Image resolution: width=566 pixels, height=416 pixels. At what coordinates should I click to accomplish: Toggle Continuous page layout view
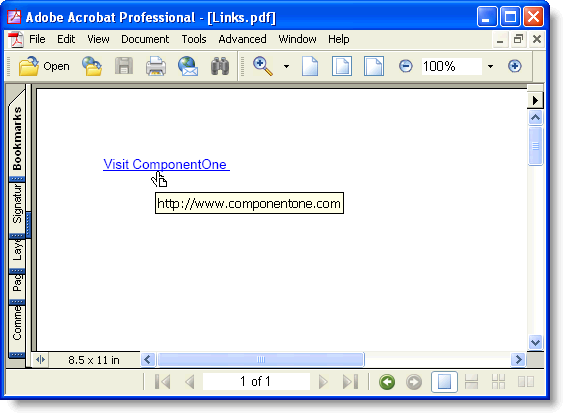pos(471,382)
